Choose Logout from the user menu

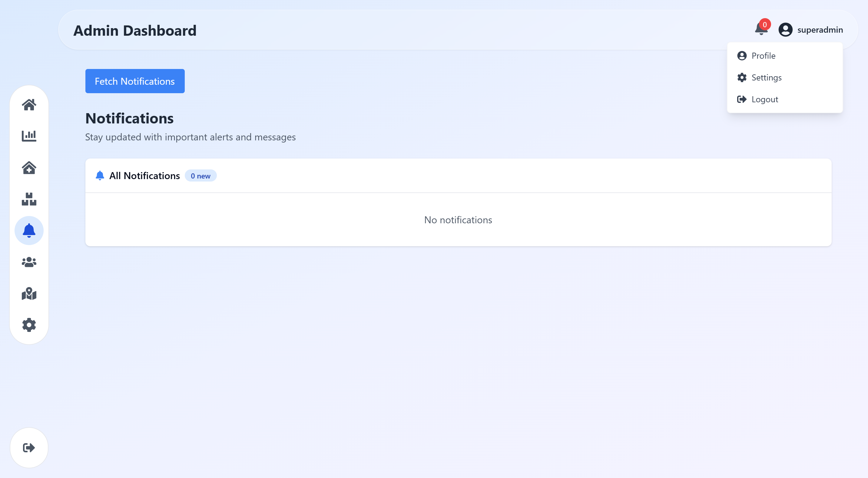point(764,99)
